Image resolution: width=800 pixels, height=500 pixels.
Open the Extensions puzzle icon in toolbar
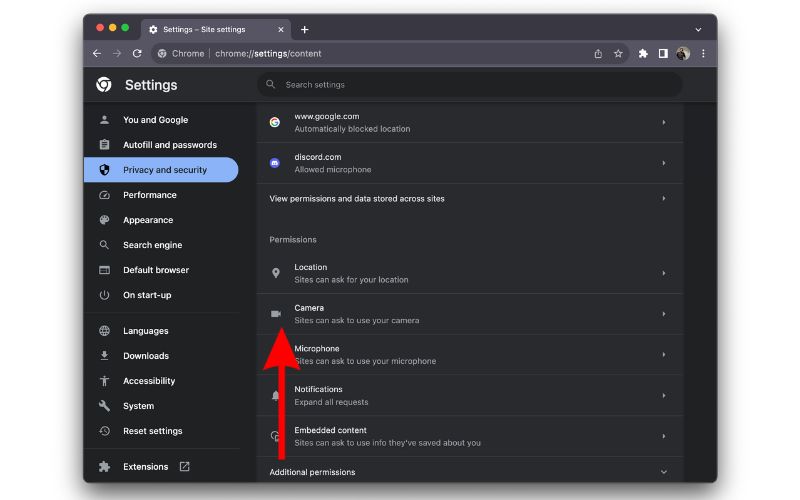pyautogui.click(x=643, y=54)
